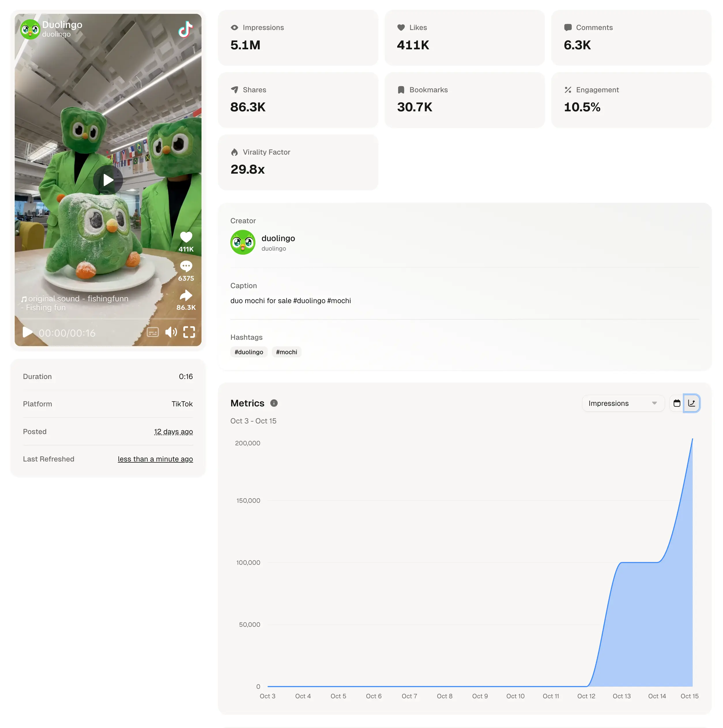Click the #duolingo hashtag chip

tap(249, 352)
